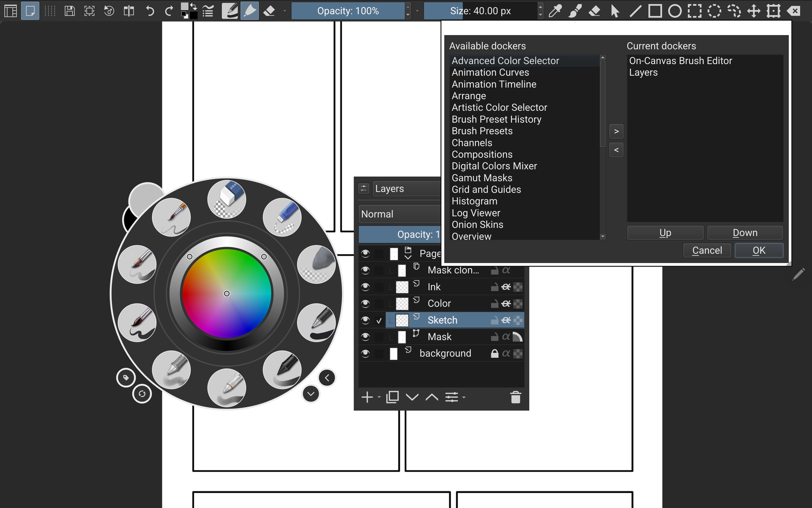Viewport: 812px width, 508px height.
Task: Select the move tool
Action: coord(754,11)
